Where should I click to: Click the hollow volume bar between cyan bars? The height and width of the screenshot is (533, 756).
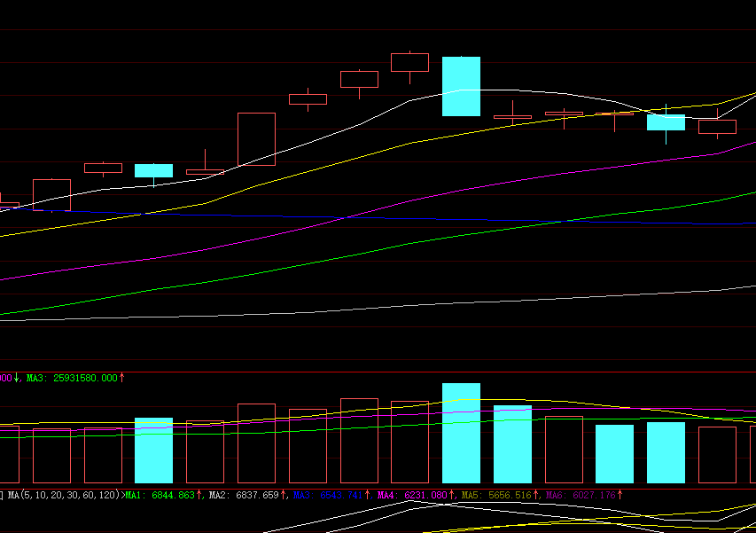coord(564,450)
